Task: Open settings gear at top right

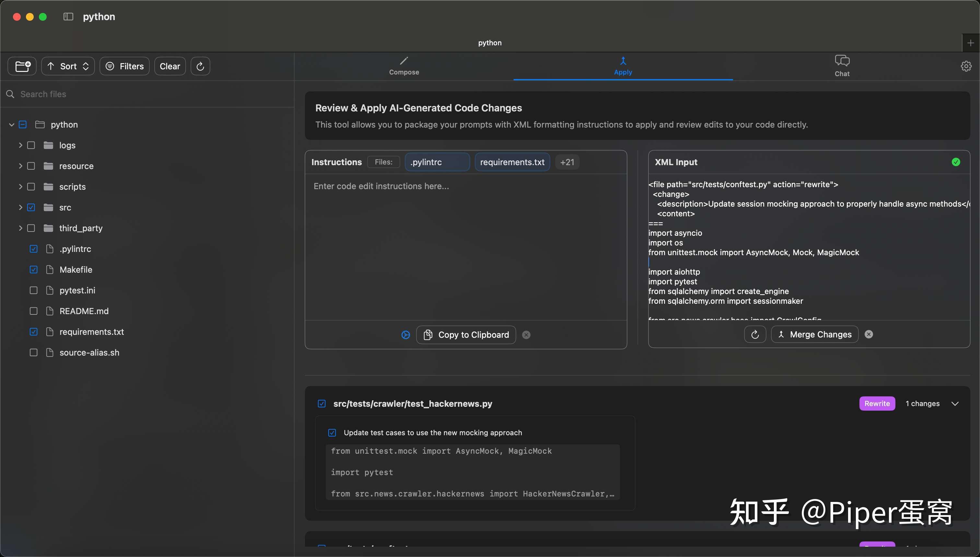Action: [966, 66]
